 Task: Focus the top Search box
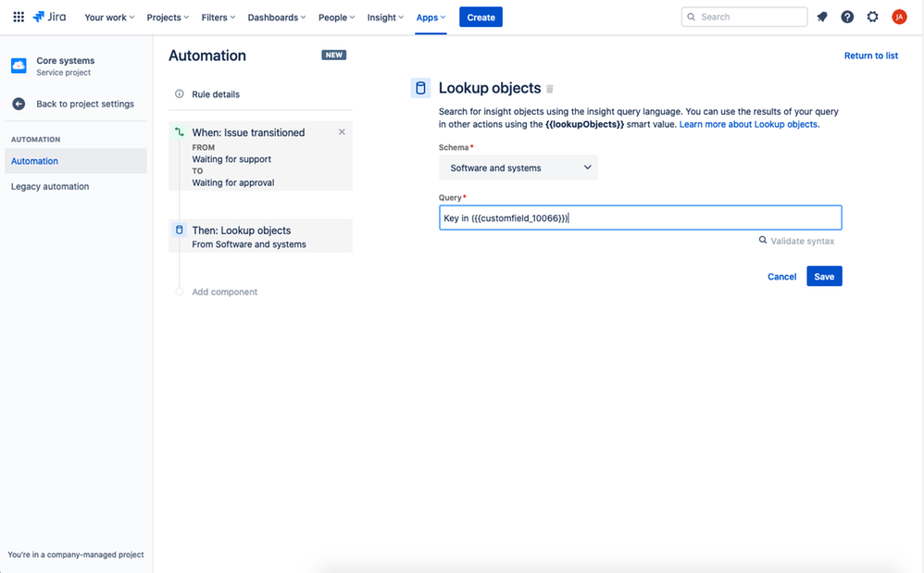tap(744, 17)
